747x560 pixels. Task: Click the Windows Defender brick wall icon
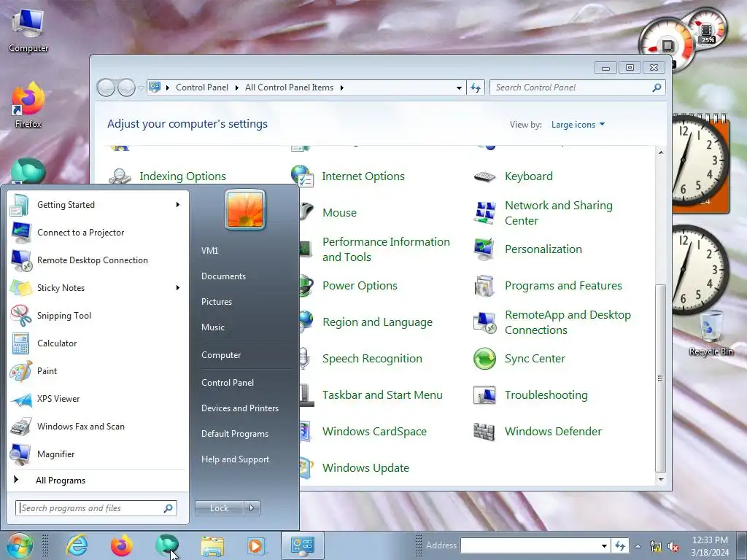pyautogui.click(x=484, y=432)
